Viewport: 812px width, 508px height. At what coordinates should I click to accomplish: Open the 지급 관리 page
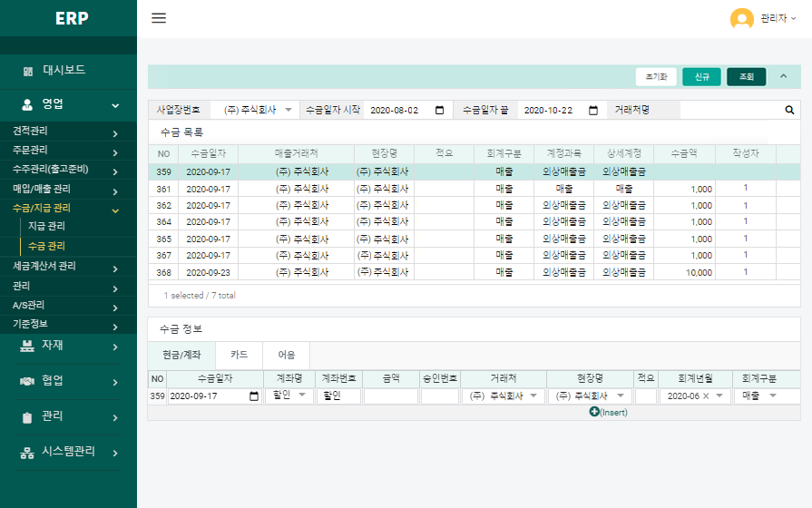(x=46, y=226)
